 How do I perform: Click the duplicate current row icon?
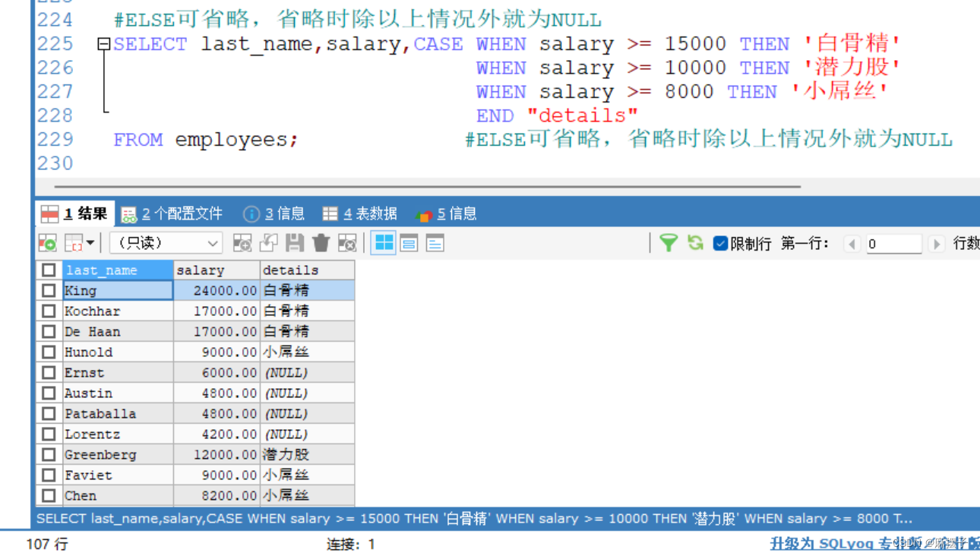pyautogui.click(x=268, y=243)
